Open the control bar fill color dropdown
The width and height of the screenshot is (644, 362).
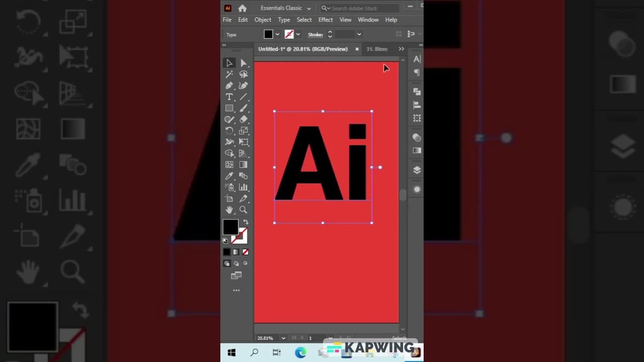277,34
